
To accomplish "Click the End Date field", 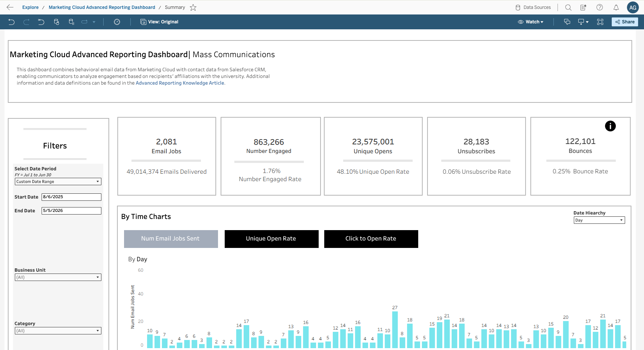I will (71, 211).
